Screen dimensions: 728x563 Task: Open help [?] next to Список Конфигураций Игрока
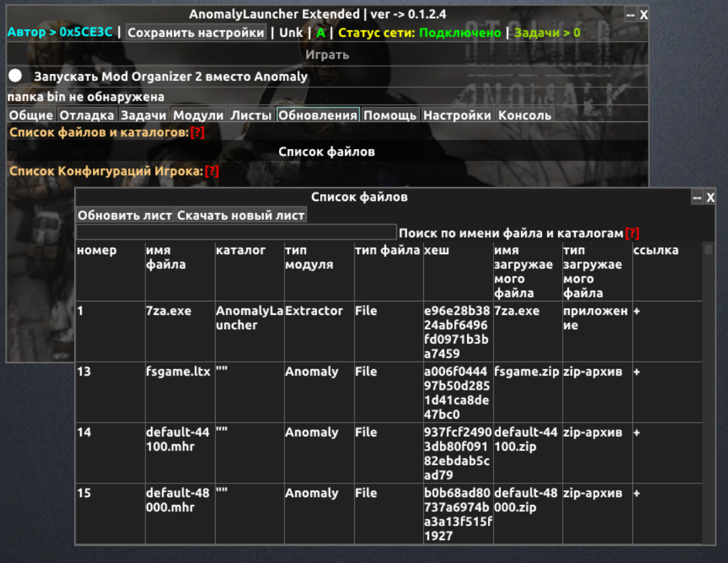211,171
